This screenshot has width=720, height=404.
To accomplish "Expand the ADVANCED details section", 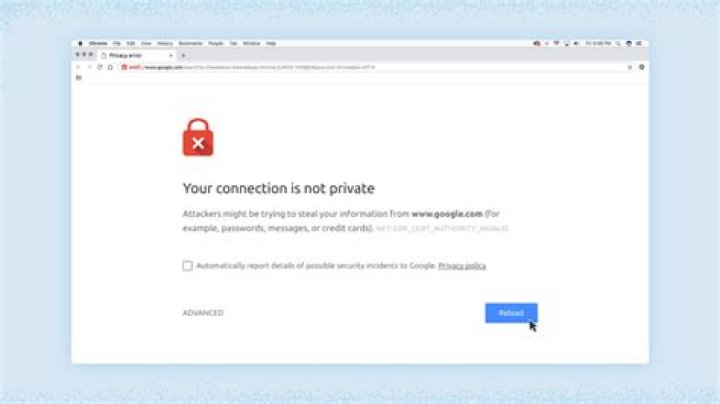I will (x=203, y=313).
